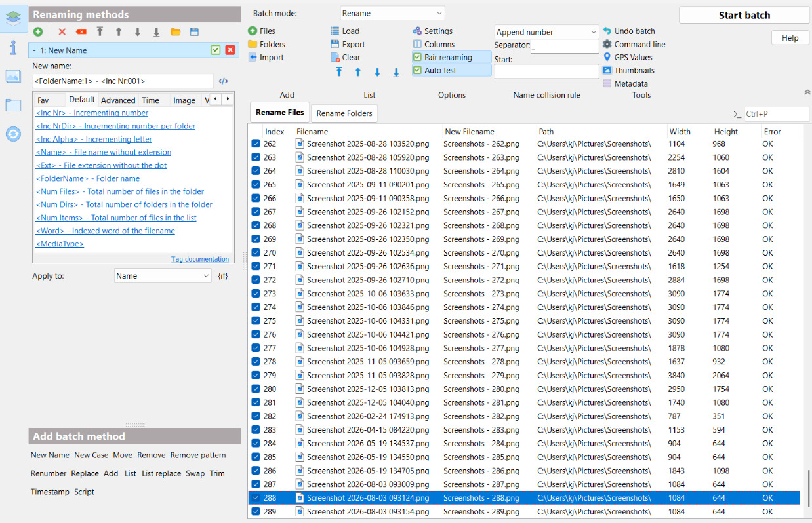812x523 pixels.
Task: Switch to the Rename Folders tab
Action: (344, 113)
